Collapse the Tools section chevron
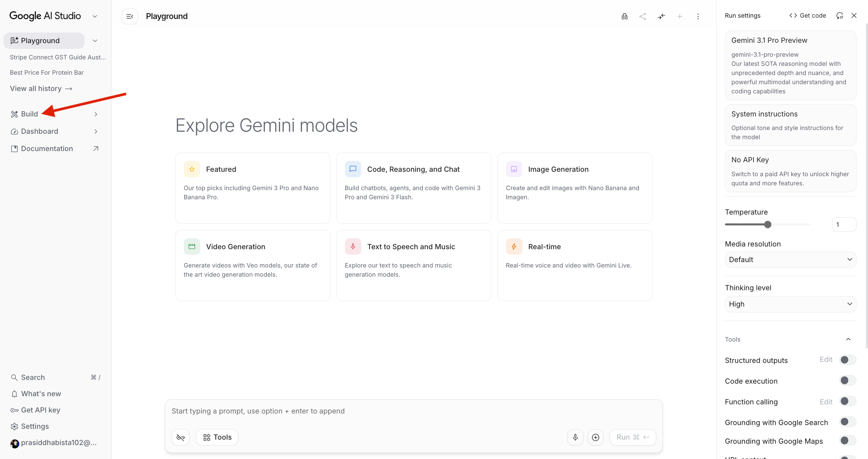Image resolution: width=868 pixels, height=459 pixels. 848,339
